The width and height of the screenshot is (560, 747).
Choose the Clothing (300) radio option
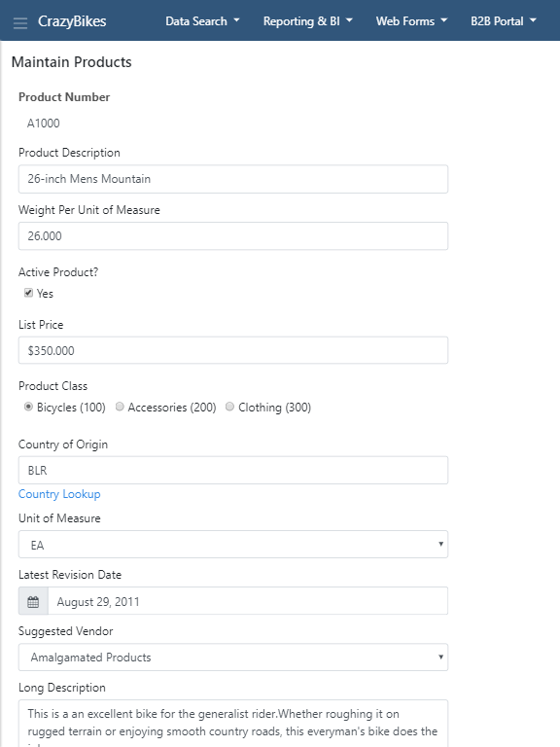click(x=229, y=407)
